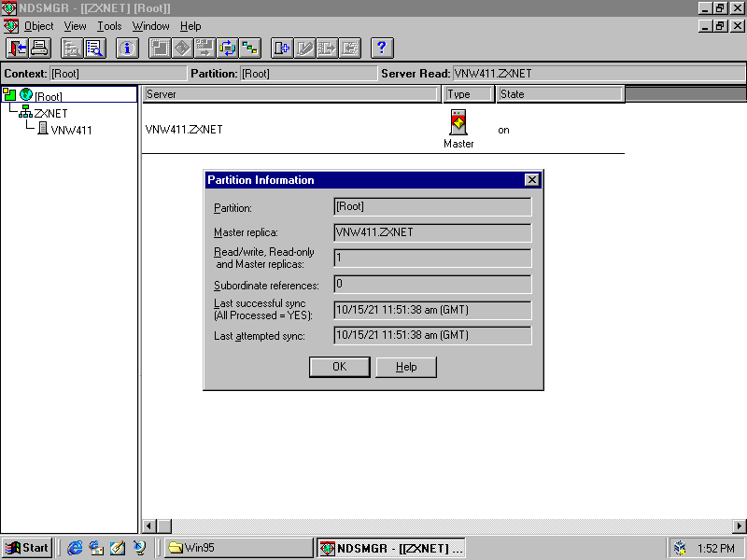Click the Server Read field VNW411.ZXNET
This screenshot has width=747, height=560.
tap(599, 74)
